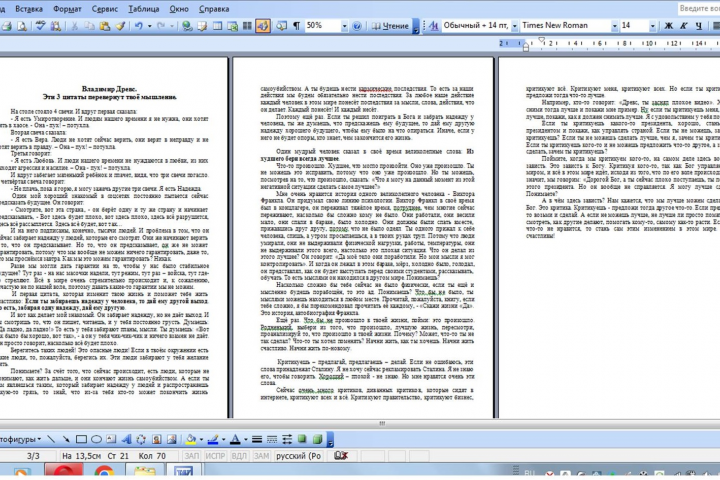Insert Clip Art from Drawing toolbar
The width and height of the screenshot is (720, 480).
click(x=157, y=440)
